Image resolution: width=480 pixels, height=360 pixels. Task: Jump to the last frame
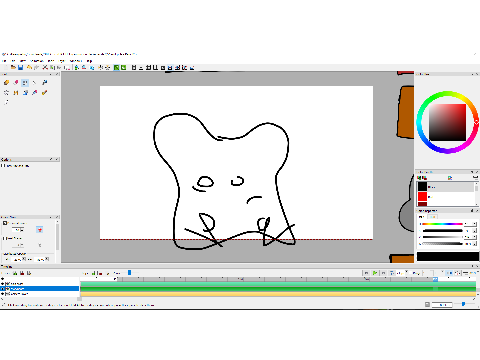click(x=384, y=273)
